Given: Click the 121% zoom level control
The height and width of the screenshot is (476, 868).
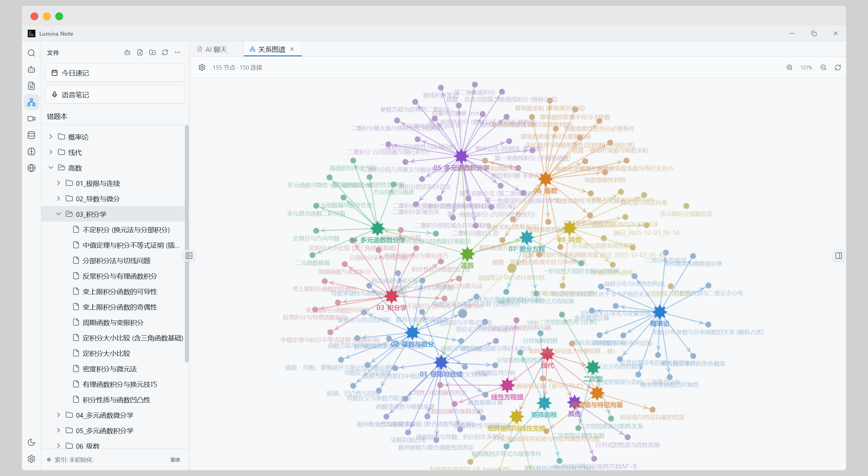Looking at the screenshot, I should (x=806, y=67).
